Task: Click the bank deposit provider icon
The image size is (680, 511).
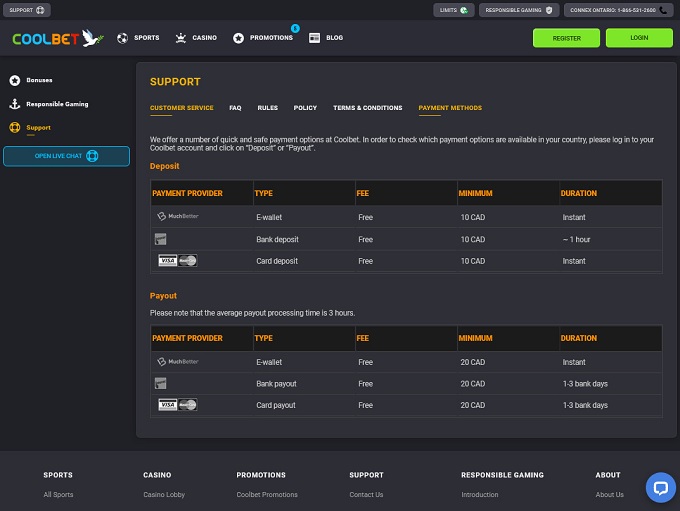Action: point(160,239)
